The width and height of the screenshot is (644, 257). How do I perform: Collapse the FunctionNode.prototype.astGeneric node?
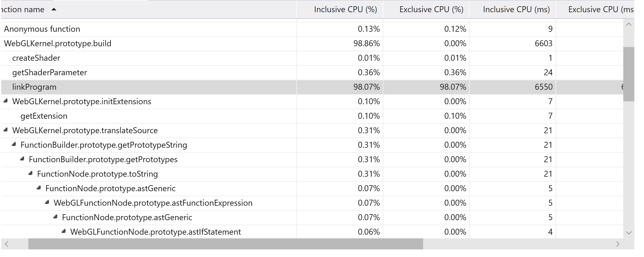pyautogui.click(x=39, y=188)
